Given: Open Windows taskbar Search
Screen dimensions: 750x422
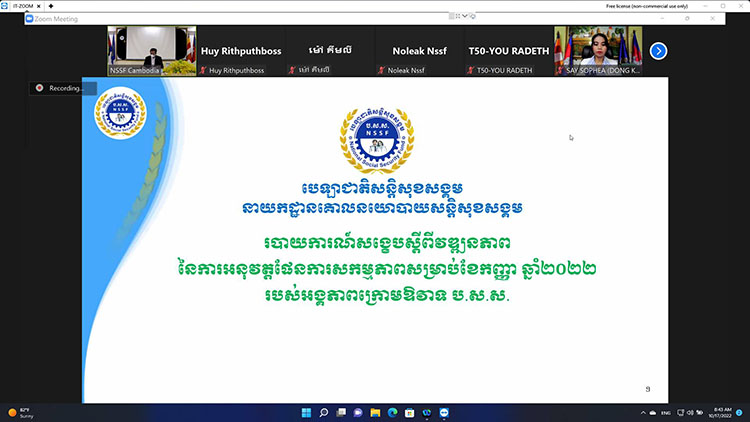Looking at the screenshot, I should [324, 412].
